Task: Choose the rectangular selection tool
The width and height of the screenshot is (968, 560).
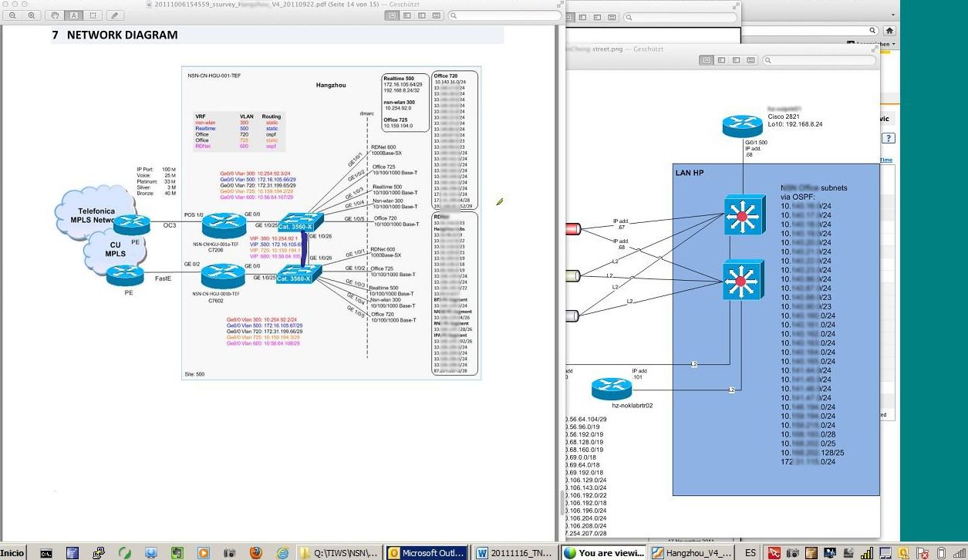Action: pos(92,15)
